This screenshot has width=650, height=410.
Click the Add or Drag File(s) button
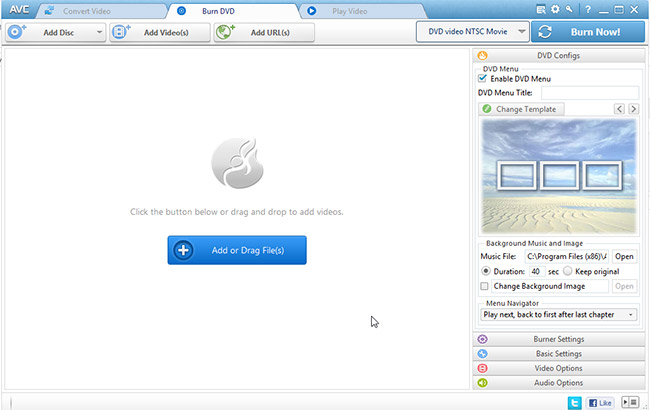[237, 250]
